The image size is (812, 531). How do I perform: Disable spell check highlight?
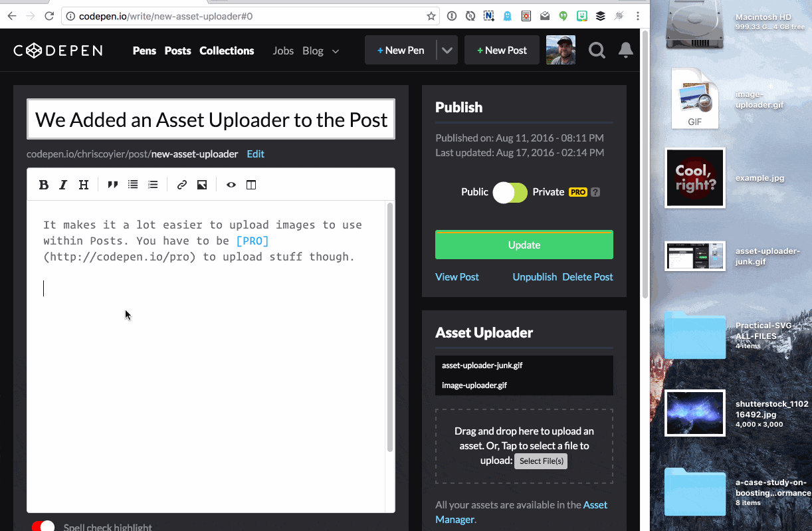[x=43, y=525]
